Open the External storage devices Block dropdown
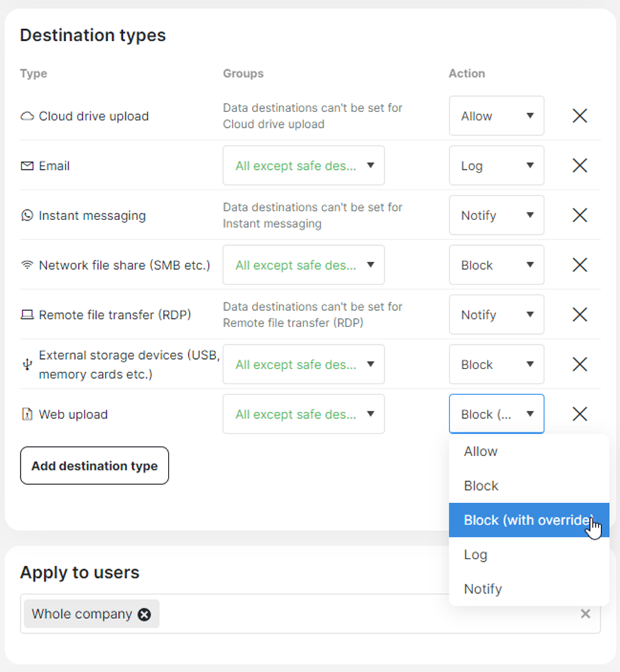 coord(497,364)
